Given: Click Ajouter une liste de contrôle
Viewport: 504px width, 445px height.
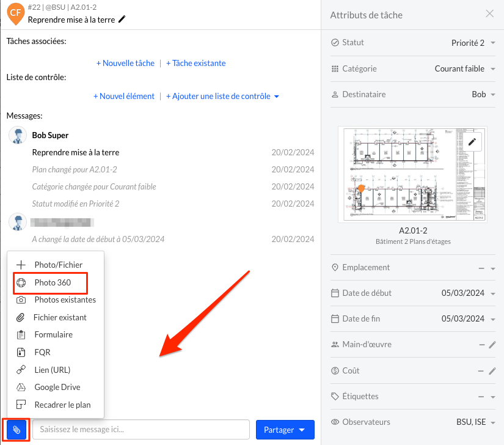Looking at the screenshot, I should point(222,96).
